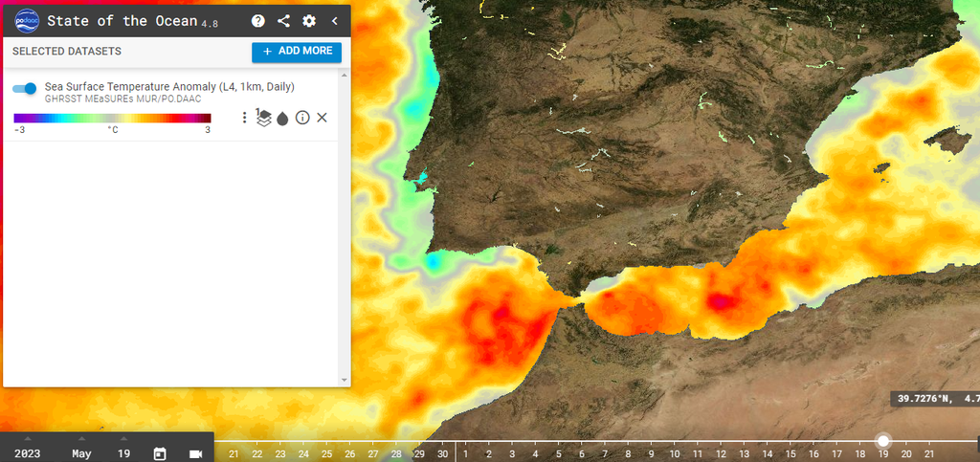This screenshot has width=980, height=462.
Task: Toggle Sea Surface Temperature Anomaly layer off
Action: [x=25, y=89]
